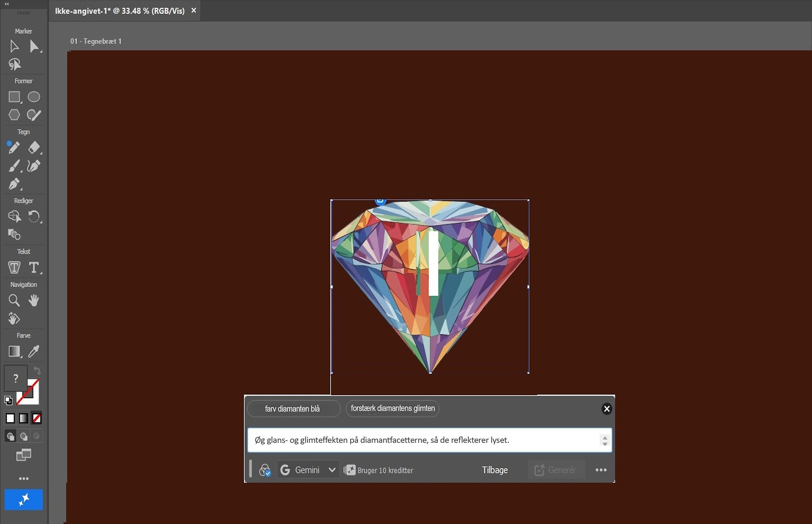Select the Blend objects tool

pyautogui.click(x=14, y=234)
